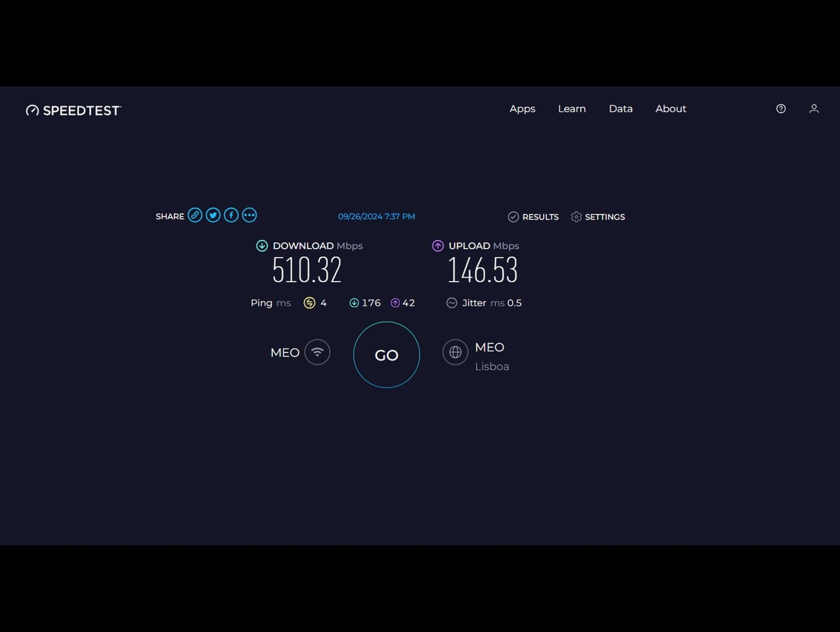
Task: Open the SETTINGS gear option
Action: pos(598,217)
